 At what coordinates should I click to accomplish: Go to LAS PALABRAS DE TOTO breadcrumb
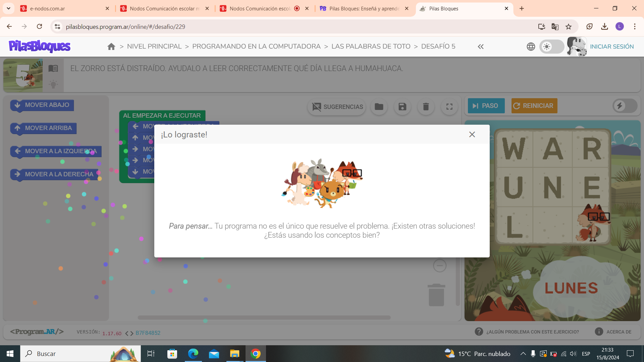pyautogui.click(x=371, y=47)
